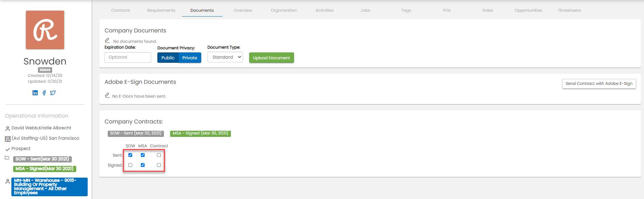Click the office building icon near Avi Staffing
This screenshot has height=199, width=644.
coord(8,139)
